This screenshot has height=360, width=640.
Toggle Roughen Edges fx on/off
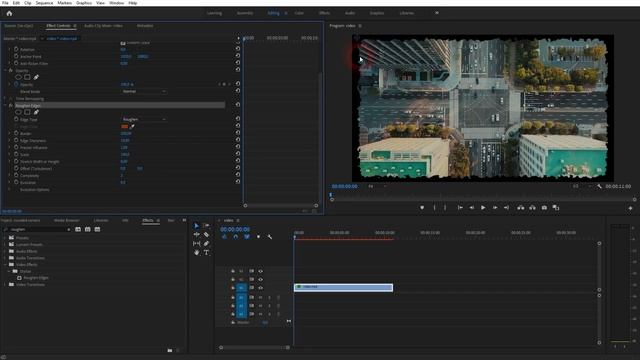click(x=11, y=105)
